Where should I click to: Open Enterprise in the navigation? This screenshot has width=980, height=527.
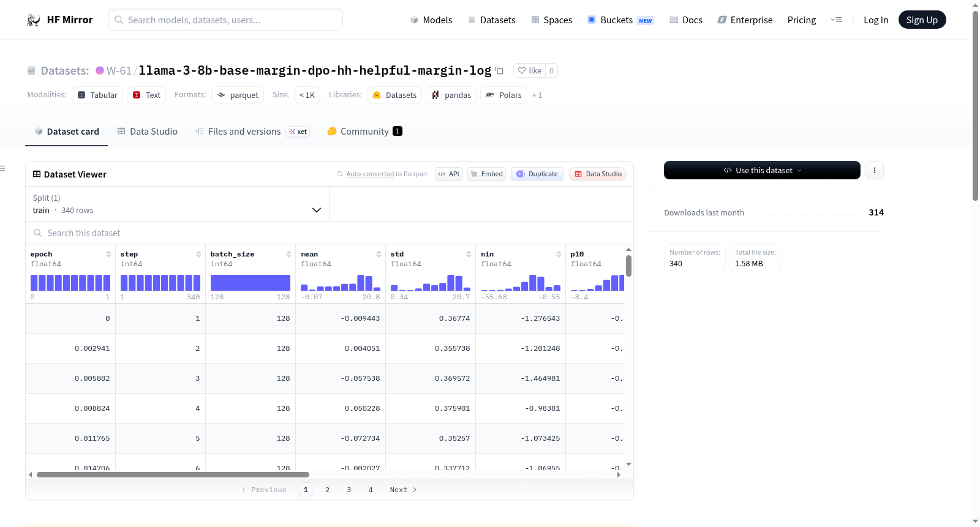(745, 20)
